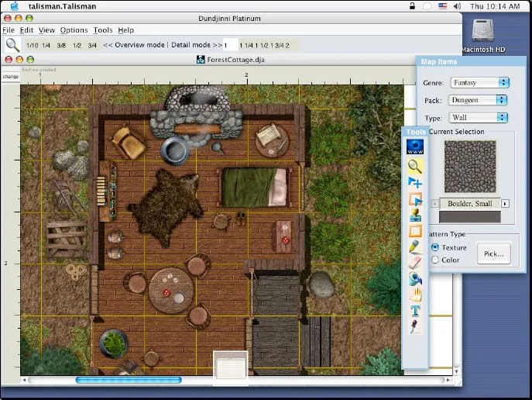The height and width of the screenshot is (400, 532).
Task: Go to previous pattern before Boulder, Small
Action: click(x=434, y=204)
